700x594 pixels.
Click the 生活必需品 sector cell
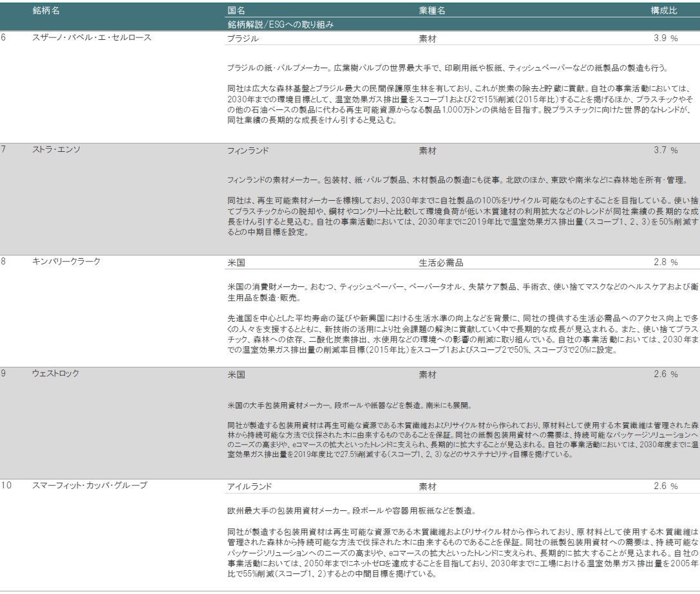(x=441, y=263)
